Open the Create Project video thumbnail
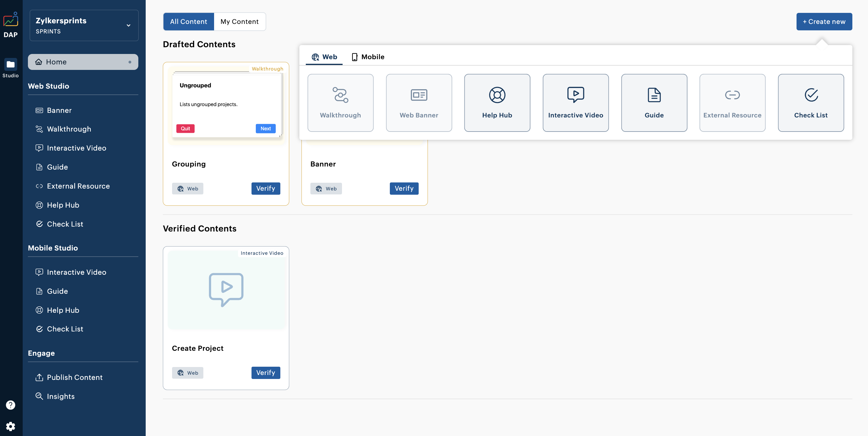The height and width of the screenshot is (436, 868). [x=226, y=290]
